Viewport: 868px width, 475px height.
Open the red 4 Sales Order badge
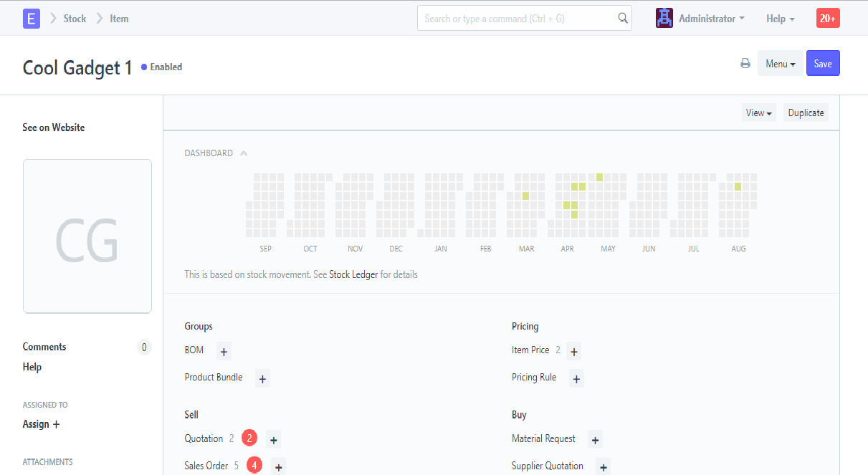pos(254,466)
